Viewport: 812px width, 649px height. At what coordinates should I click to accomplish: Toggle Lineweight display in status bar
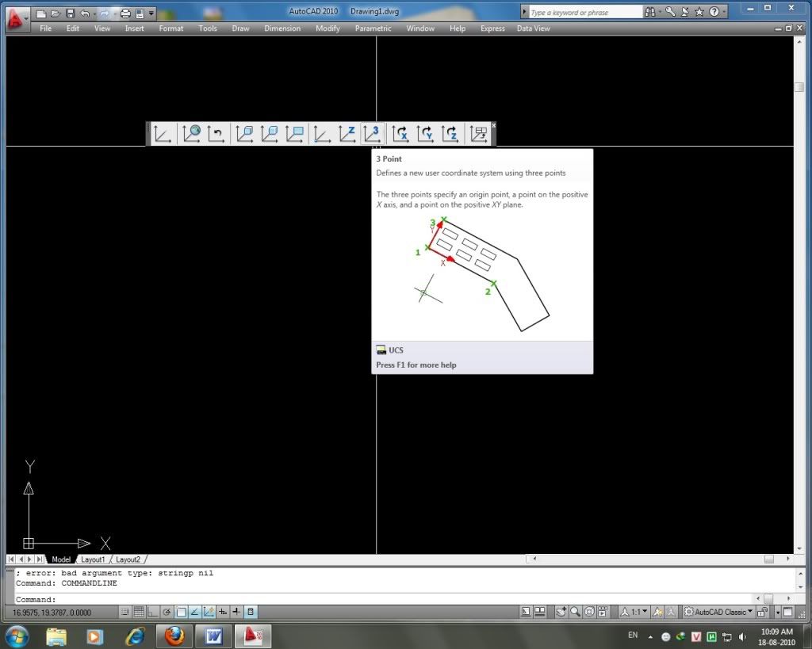coord(236,612)
